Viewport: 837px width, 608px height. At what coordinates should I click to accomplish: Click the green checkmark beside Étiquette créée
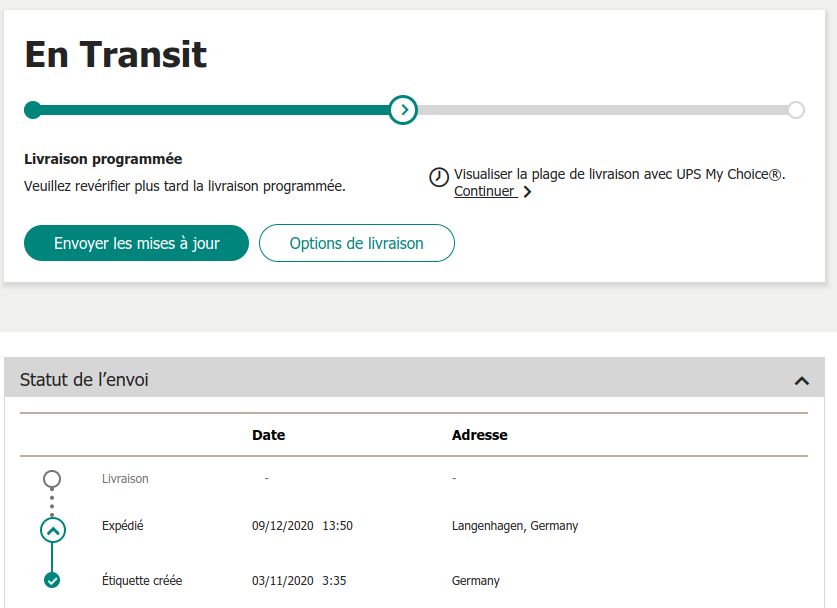(x=52, y=580)
